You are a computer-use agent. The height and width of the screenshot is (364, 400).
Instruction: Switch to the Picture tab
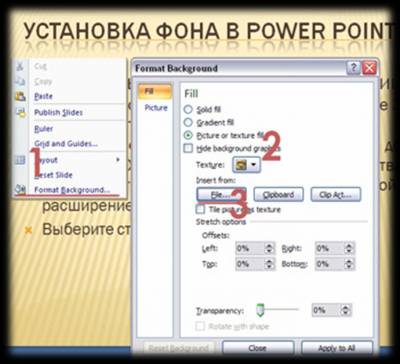[x=156, y=108]
